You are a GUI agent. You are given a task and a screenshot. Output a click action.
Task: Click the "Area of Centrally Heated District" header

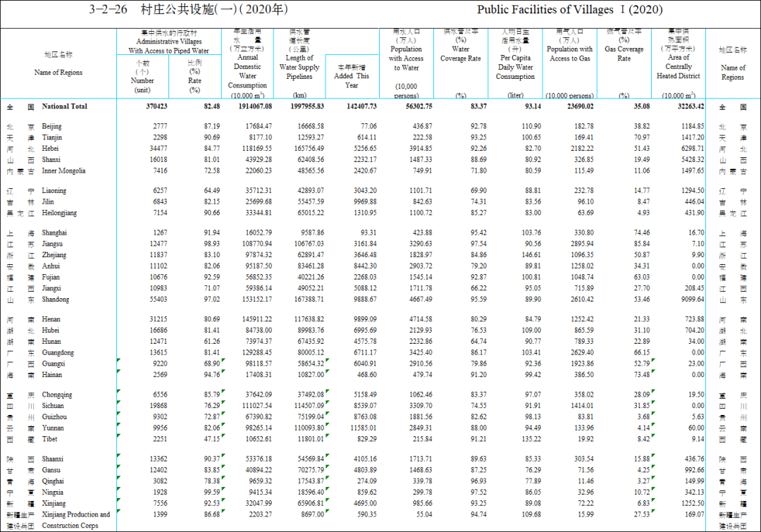click(679, 68)
